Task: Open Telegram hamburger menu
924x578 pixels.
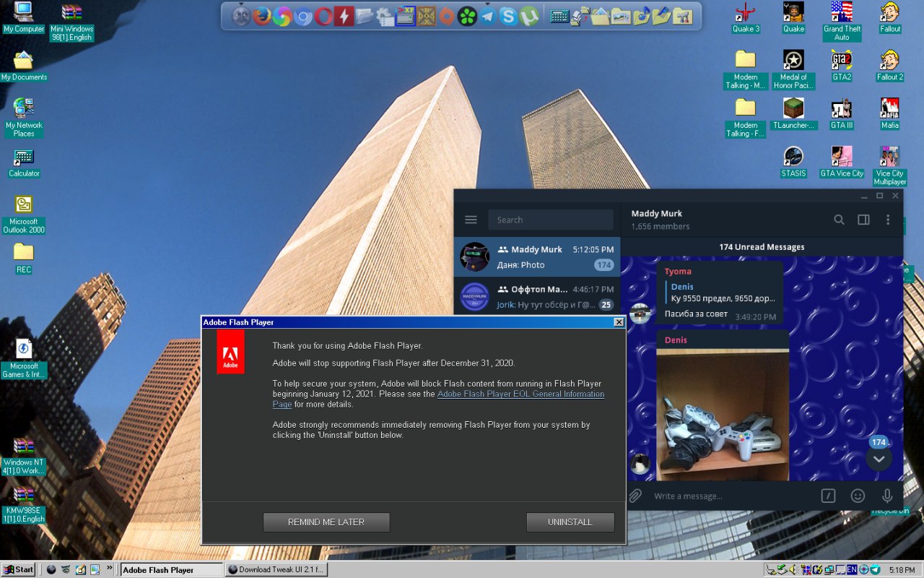Action: [471, 220]
